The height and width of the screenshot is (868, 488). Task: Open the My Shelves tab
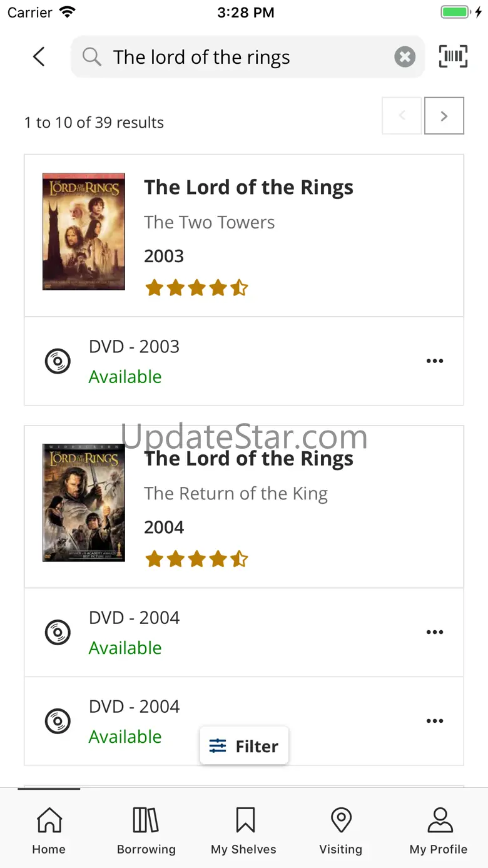tap(244, 831)
